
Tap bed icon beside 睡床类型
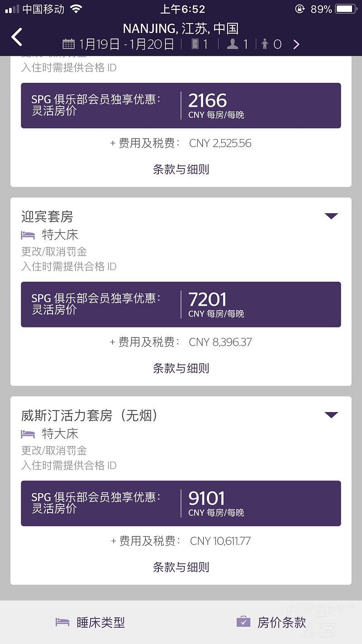tap(62, 622)
